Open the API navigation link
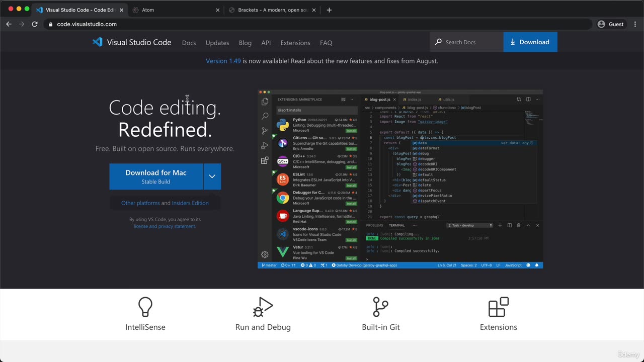 (266, 43)
